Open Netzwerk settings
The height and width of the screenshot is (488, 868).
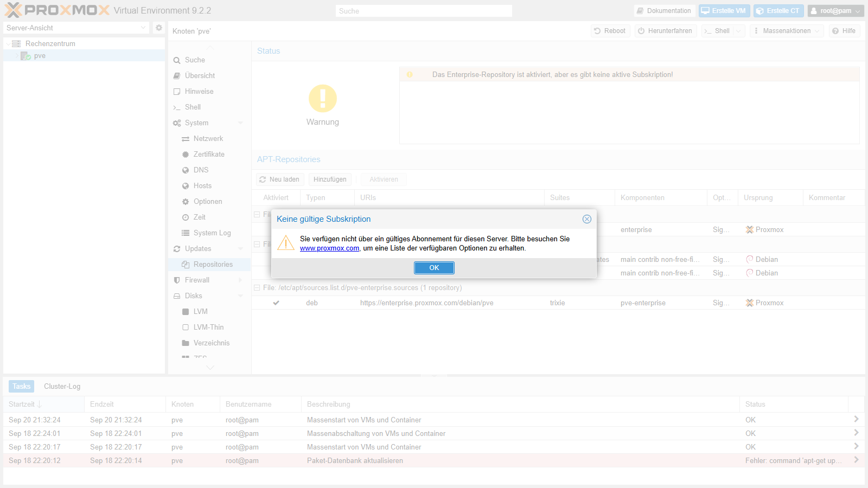(x=208, y=139)
